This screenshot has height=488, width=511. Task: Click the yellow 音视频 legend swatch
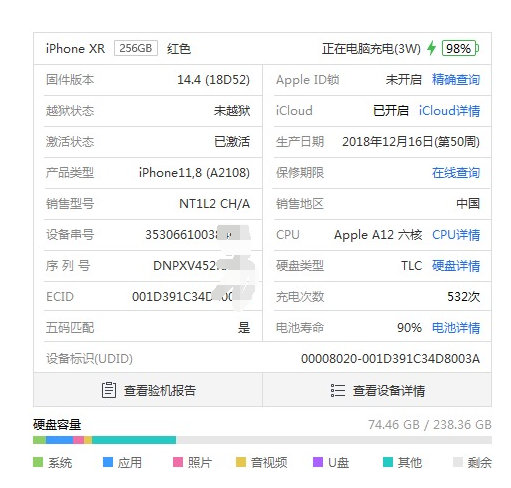click(241, 462)
